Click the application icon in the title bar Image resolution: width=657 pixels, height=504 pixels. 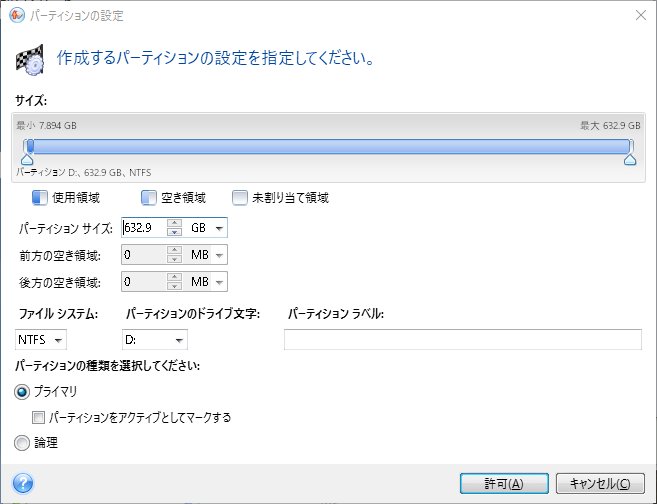pos(17,16)
